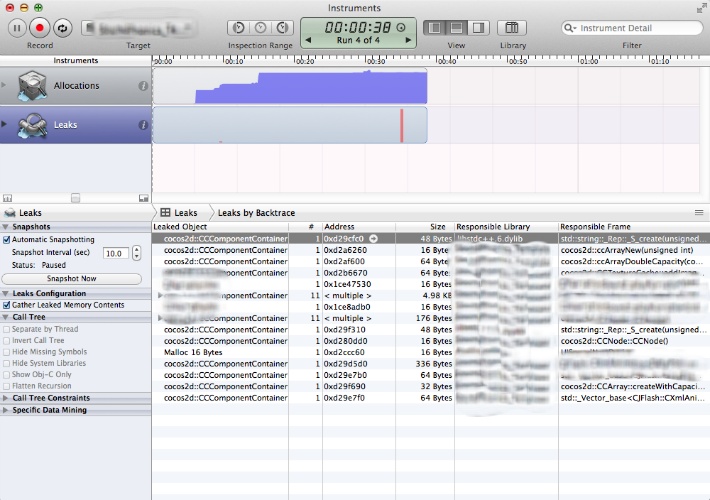Toggle the Automatic Snapshotting checkbox

(x=7, y=240)
